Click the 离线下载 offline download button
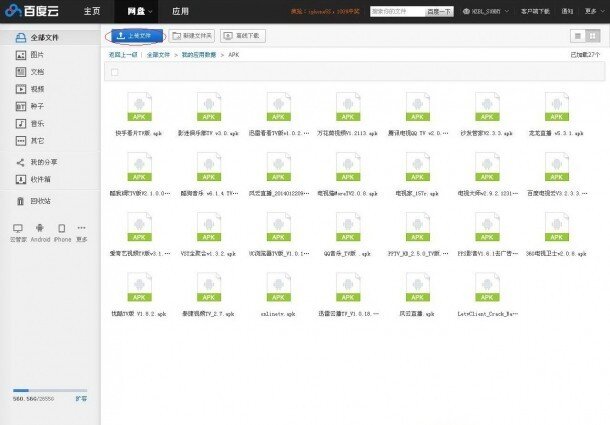The image size is (610, 425). point(243,36)
